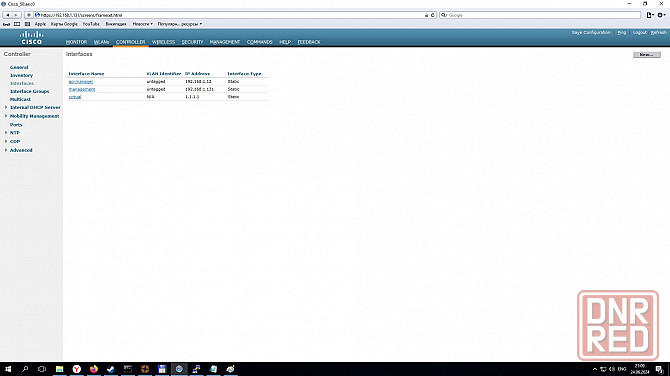Launch Firefox from the taskbar
Screen dimensions: 670x376
coord(94,369)
